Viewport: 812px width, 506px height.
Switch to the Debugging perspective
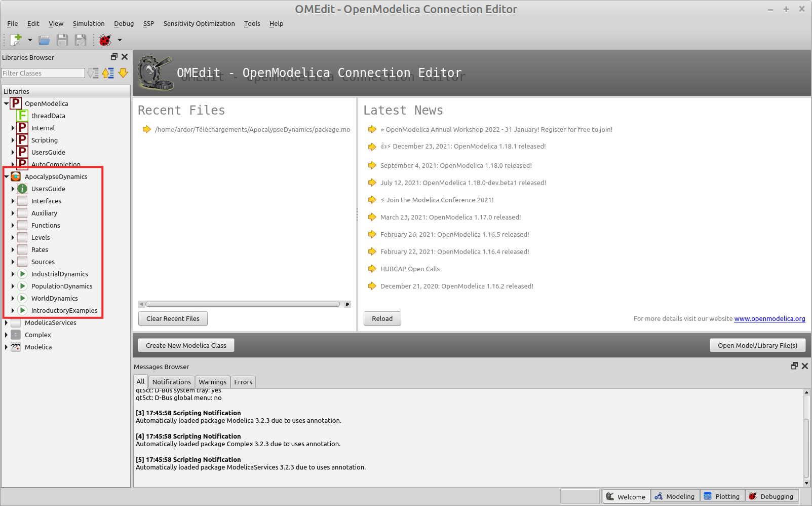771,496
